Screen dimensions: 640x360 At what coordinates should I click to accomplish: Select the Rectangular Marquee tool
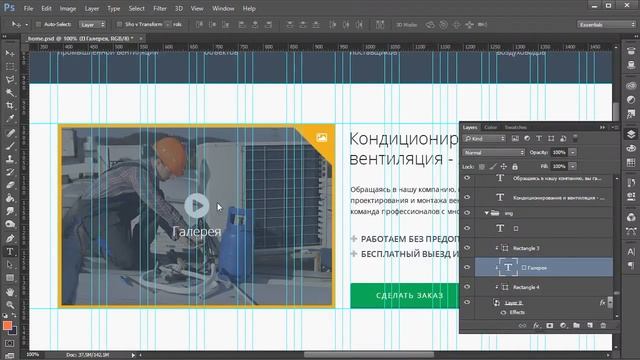click(10, 67)
